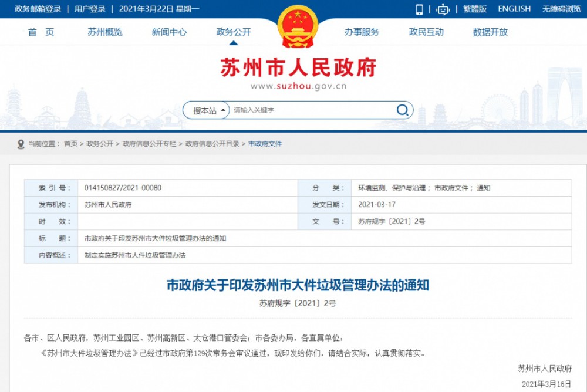Select document number 苏府规字〔2021〕2号 in table

coord(391,222)
